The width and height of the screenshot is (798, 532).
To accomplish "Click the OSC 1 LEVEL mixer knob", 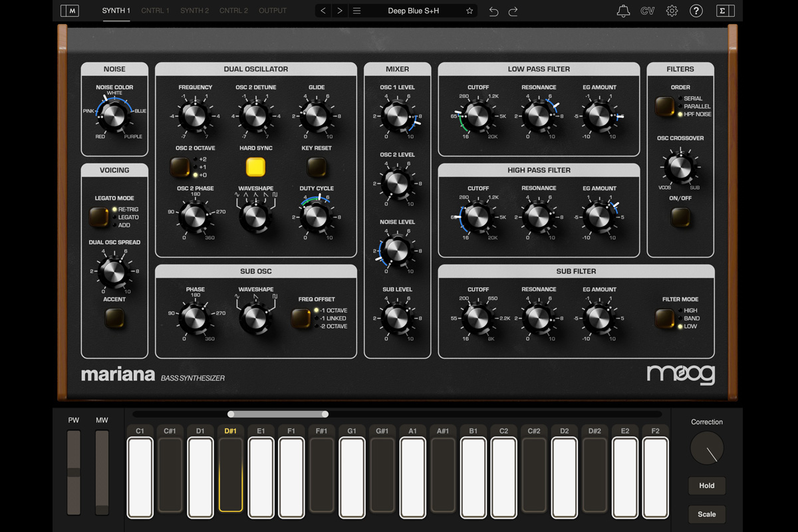I will pyautogui.click(x=397, y=116).
